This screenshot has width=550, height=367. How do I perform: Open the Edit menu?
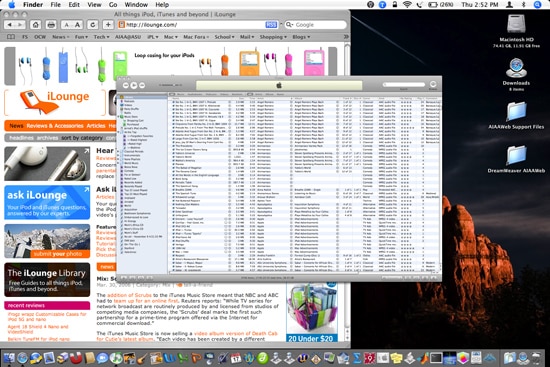coord(74,5)
